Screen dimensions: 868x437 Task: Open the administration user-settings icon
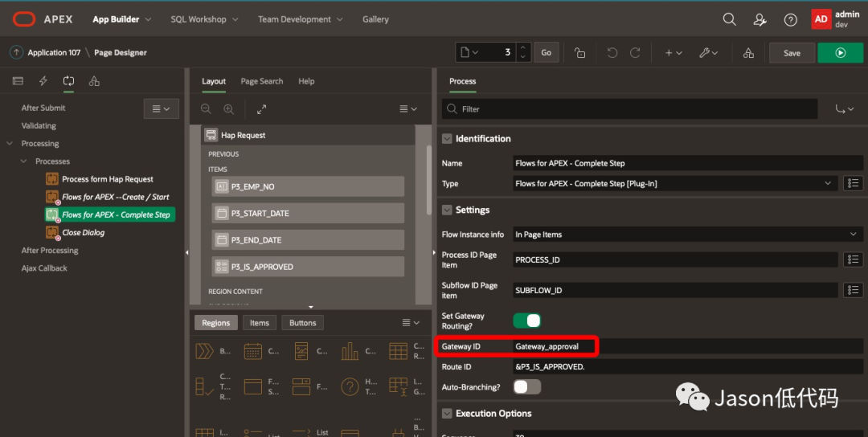pyautogui.click(x=760, y=20)
